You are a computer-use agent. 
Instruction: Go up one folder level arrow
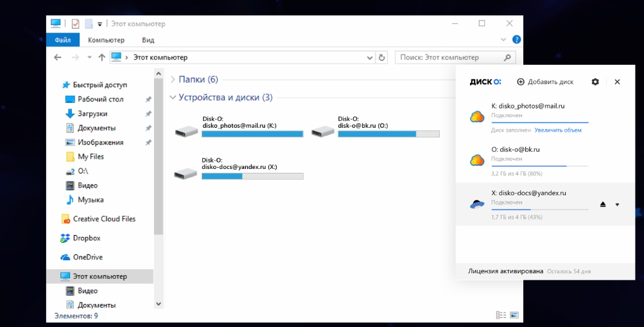tap(101, 58)
